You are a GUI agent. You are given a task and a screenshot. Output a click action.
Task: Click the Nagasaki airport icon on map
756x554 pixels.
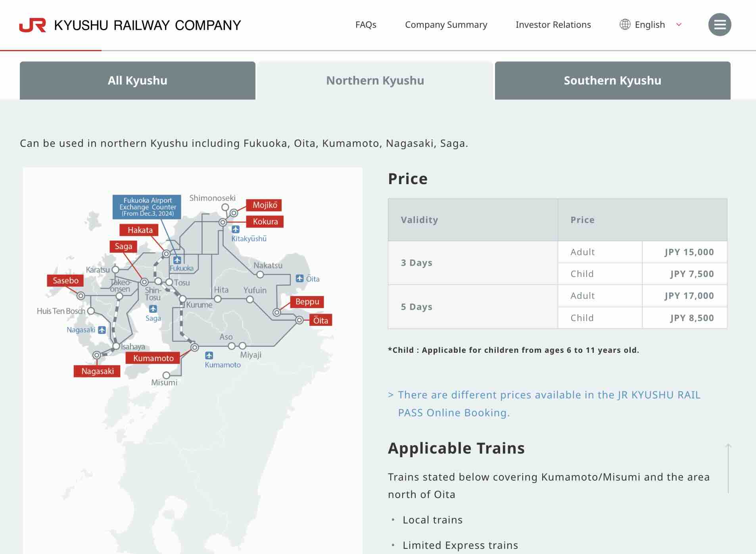coord(102,330)
